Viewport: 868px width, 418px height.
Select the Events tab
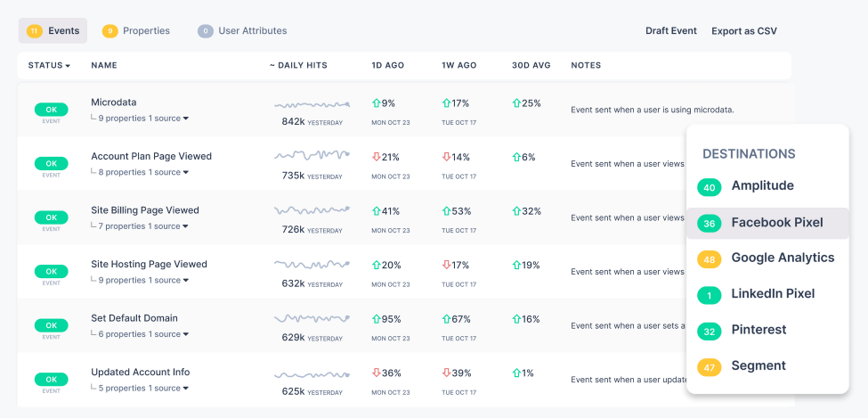tap(53, 31)
